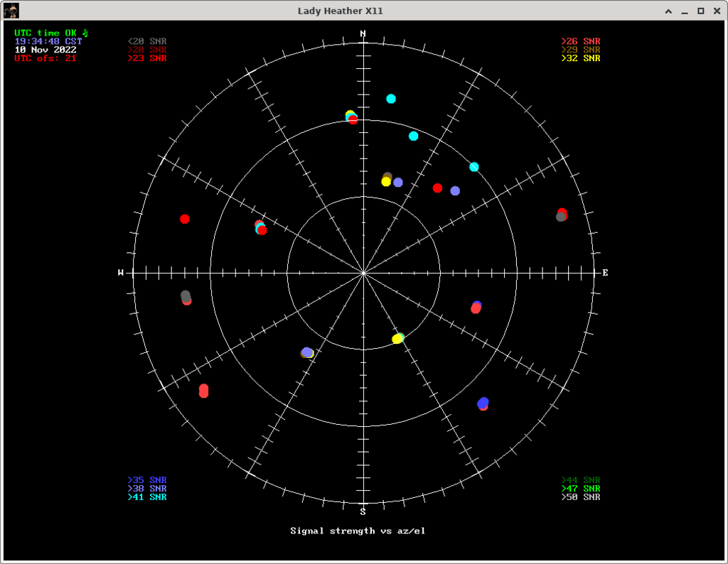The height and width of the screenshot is (564, 728).
Task: Select the yellow satellite dot south-southeast of center
Action: point(397,339)
